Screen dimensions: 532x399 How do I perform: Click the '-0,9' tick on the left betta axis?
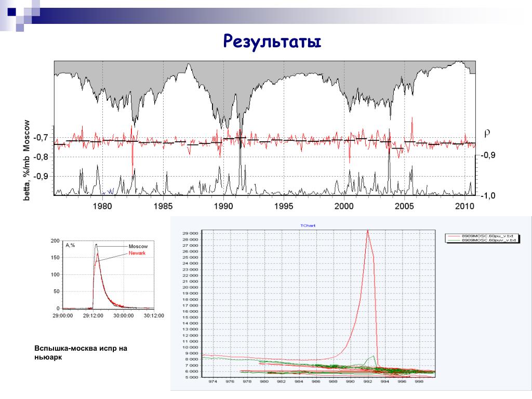point(41,177)
